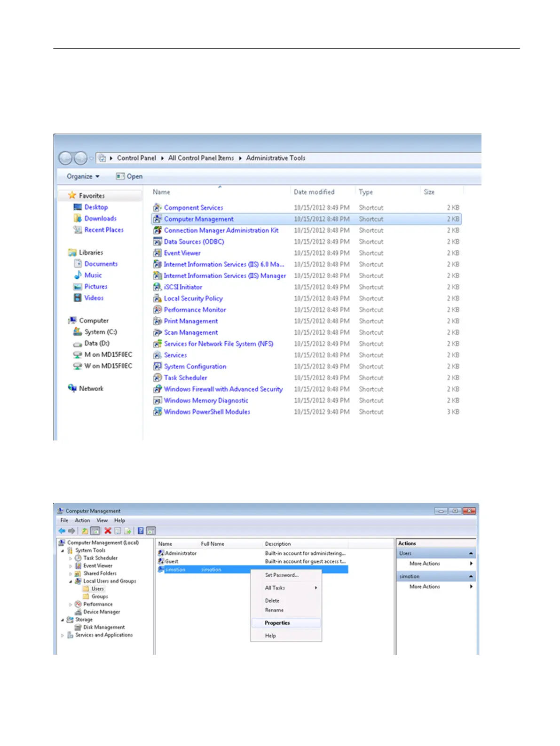Click Control Panel in the address breadcrumb
The image size is (560, 746).
coord(136,158)
